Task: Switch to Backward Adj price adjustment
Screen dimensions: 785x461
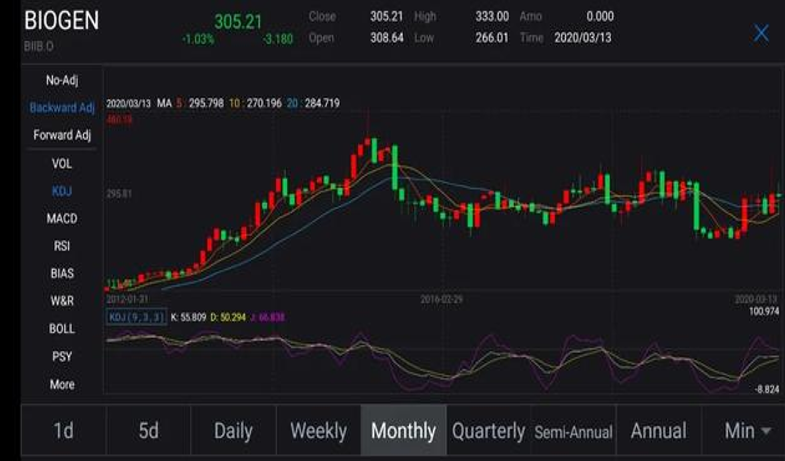Action: 62,107
